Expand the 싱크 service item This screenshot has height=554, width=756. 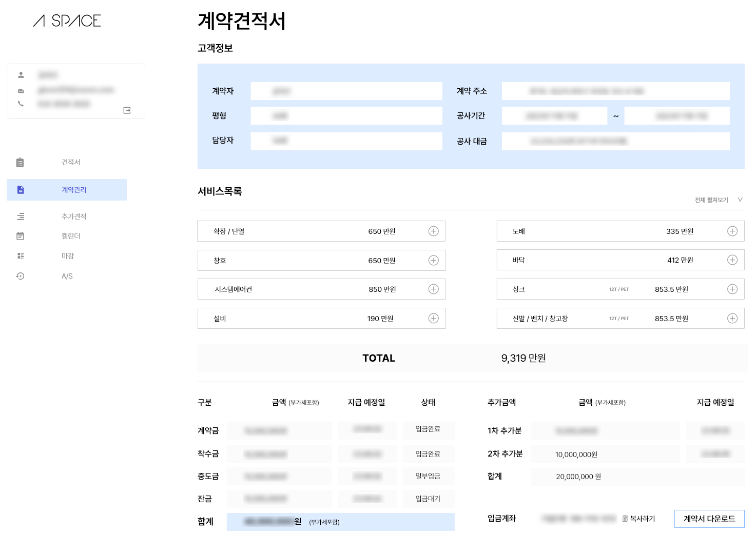pos(732,289)
